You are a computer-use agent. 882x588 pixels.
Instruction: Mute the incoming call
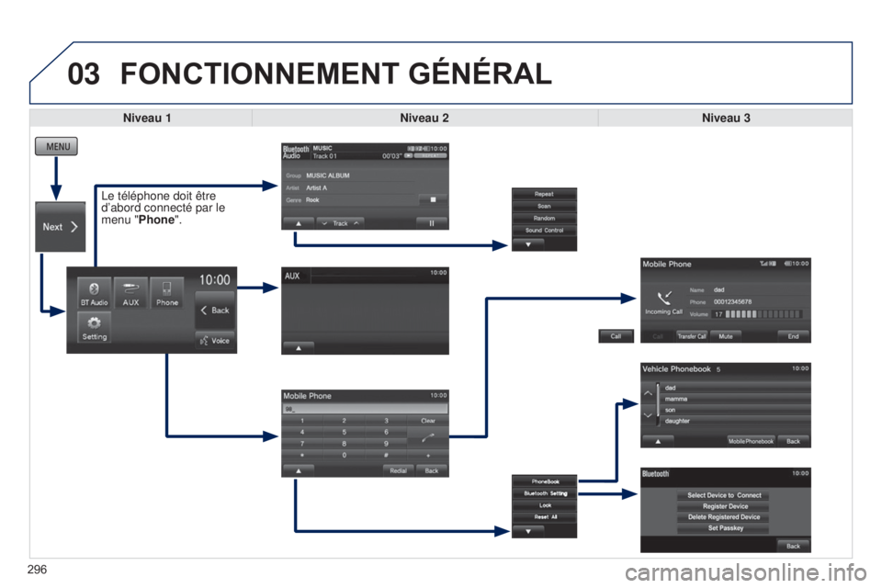(726, 336)
